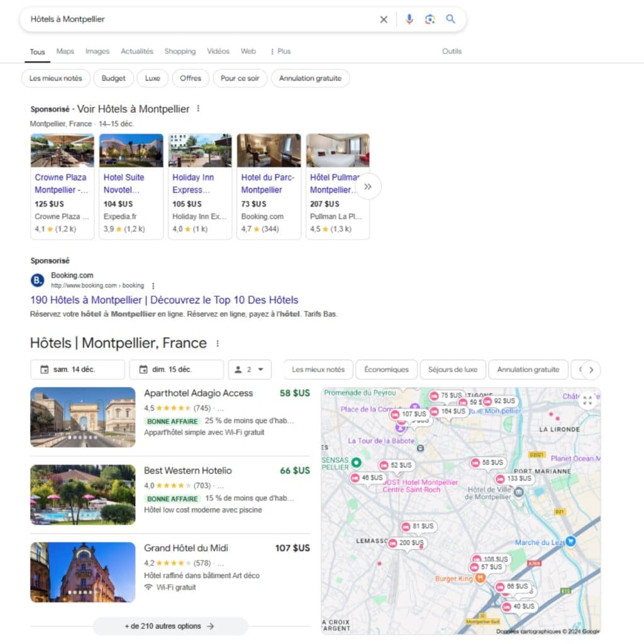Image resolution: width=644 pixels, height=644 pixels.
Task: Click the Hôtels à Montpellier search field
Action: [x=201, y=19]
